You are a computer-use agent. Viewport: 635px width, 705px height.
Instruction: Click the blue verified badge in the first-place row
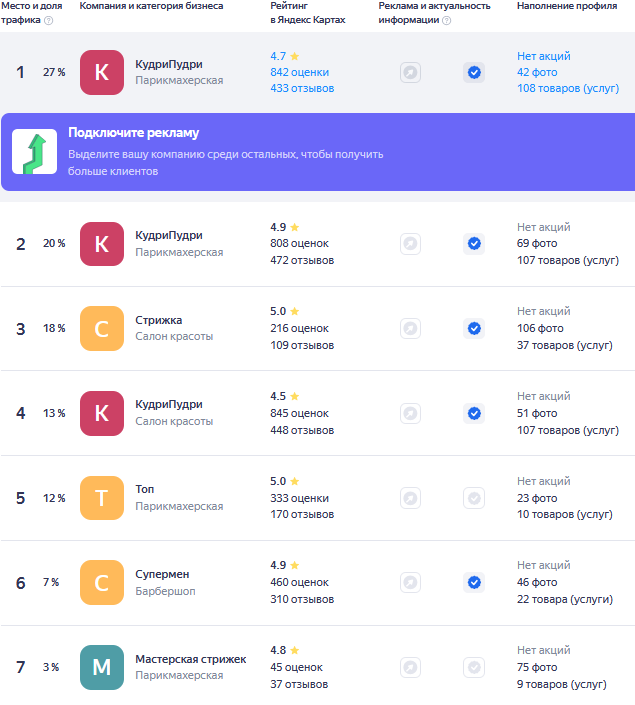[x=474, y=72]
